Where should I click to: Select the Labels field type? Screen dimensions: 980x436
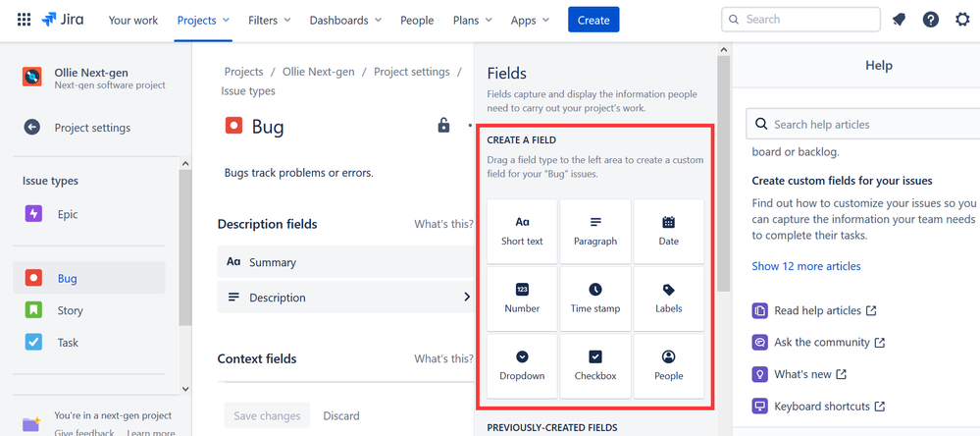pyautogui.click(x=669, y=299)
